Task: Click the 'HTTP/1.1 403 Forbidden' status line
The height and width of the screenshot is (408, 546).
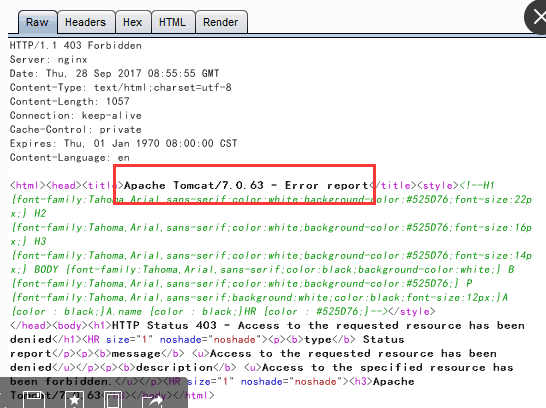Action: coord(76,46)
